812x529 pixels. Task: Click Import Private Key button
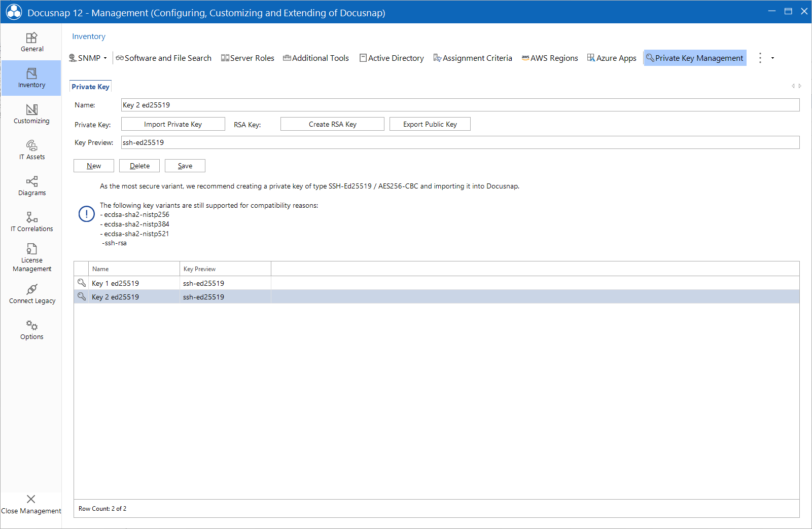pyautogui.click(x=173, y=124)
